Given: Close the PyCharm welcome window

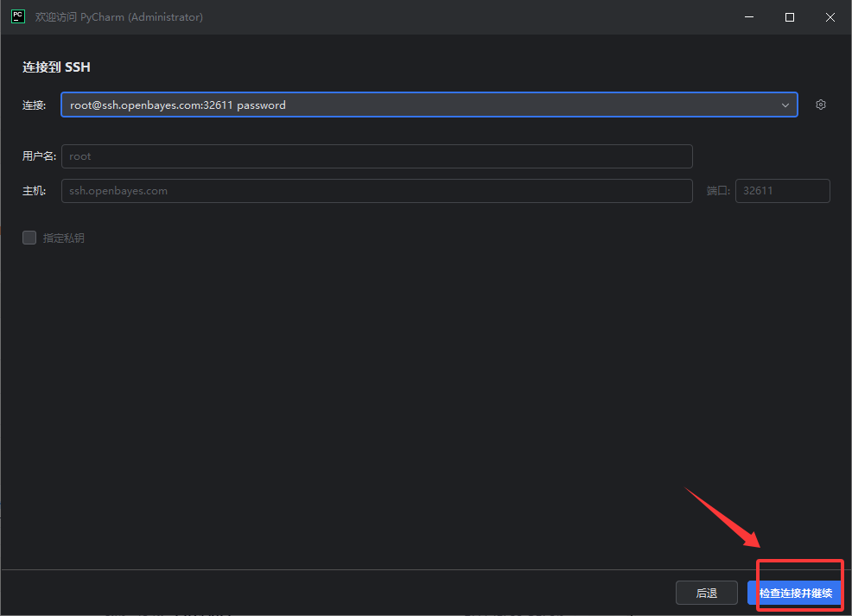Looking at the screenshot, I should point(830,16).
